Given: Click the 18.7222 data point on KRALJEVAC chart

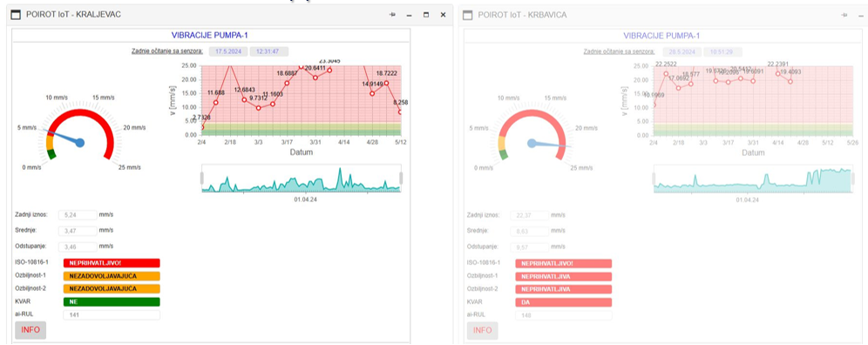Looking at the screenshot, I should (x=386, y=83).
